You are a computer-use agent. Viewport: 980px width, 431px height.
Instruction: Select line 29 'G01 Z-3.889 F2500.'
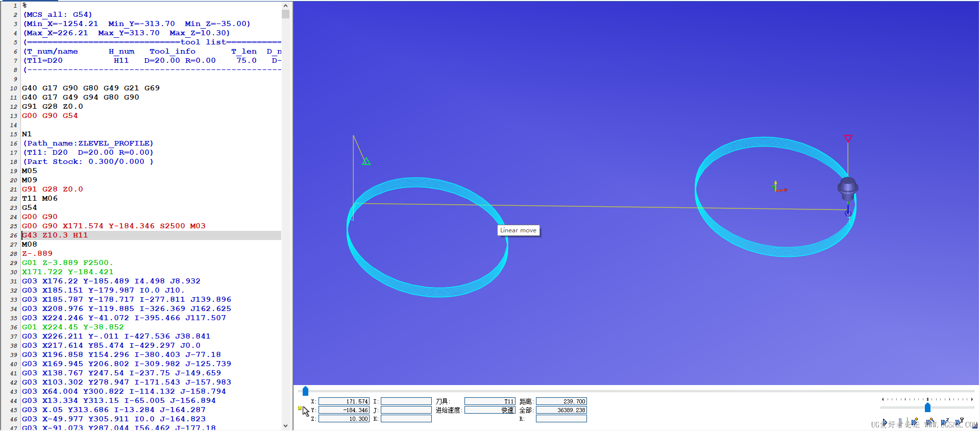point(67,263)
